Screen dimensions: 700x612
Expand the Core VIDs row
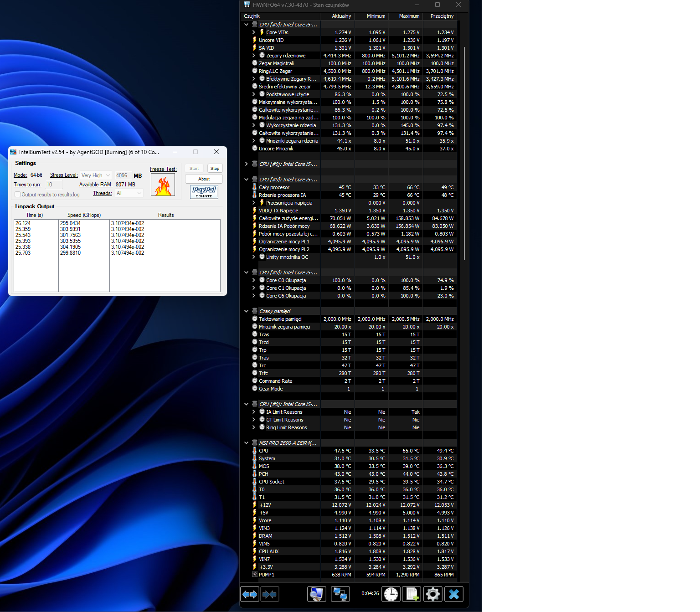pos(254,32)
